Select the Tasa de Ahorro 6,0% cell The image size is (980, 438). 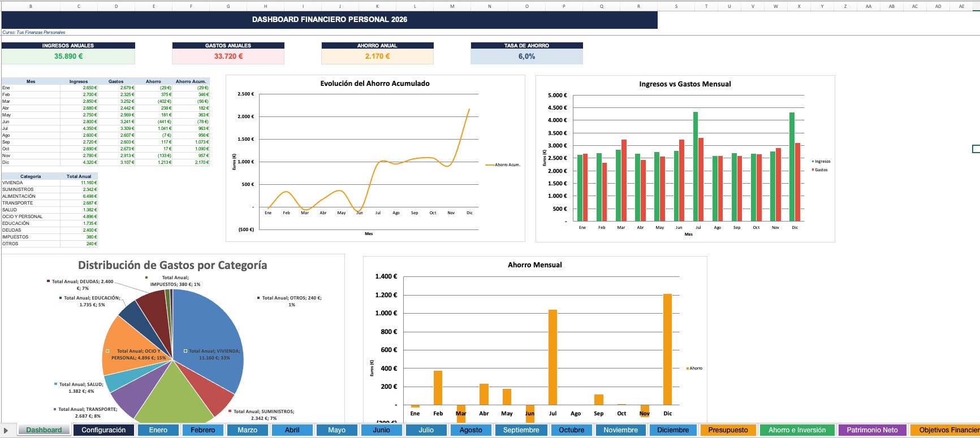click(x=526, y=57)
